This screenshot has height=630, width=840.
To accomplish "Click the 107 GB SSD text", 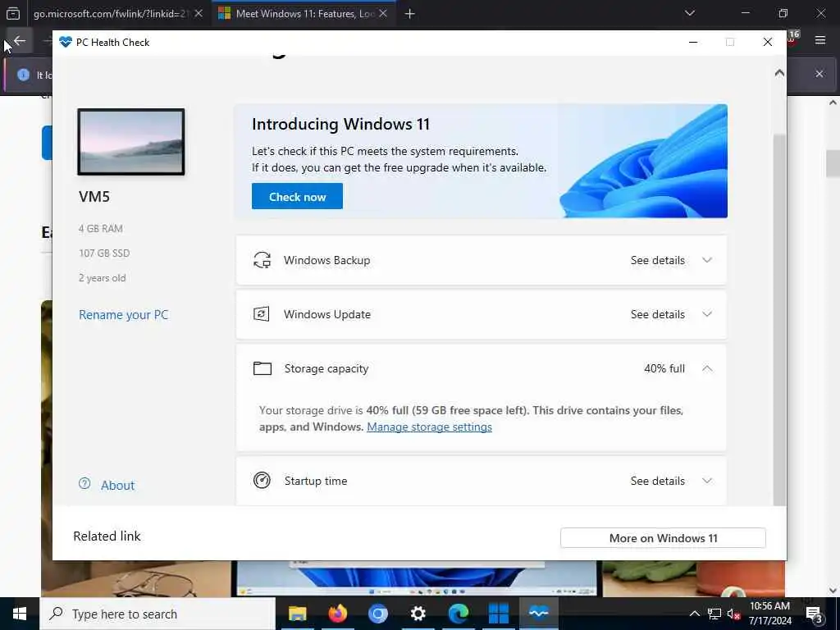I will tap(104, 253).
